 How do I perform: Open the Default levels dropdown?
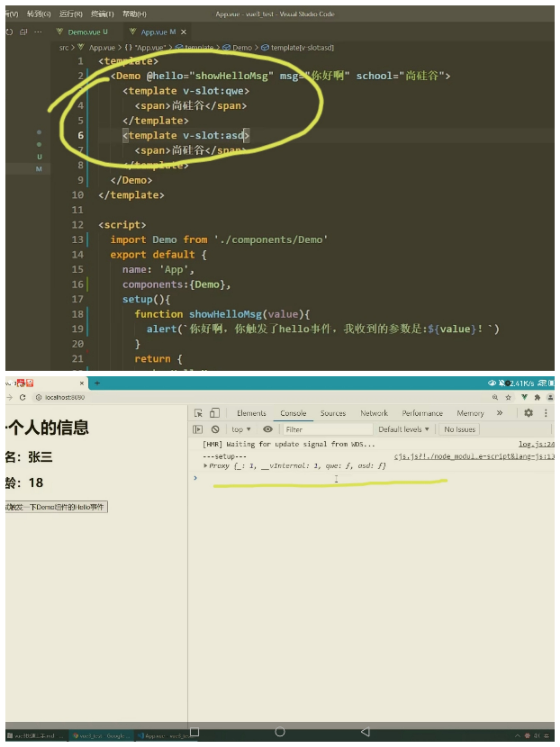pyautogui.click(x=403, y=429)
